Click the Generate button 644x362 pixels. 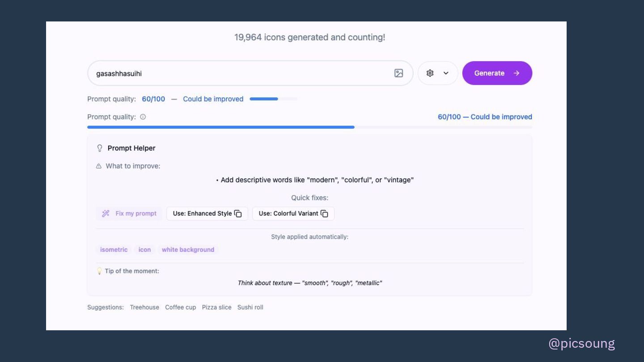click(497, 73)
